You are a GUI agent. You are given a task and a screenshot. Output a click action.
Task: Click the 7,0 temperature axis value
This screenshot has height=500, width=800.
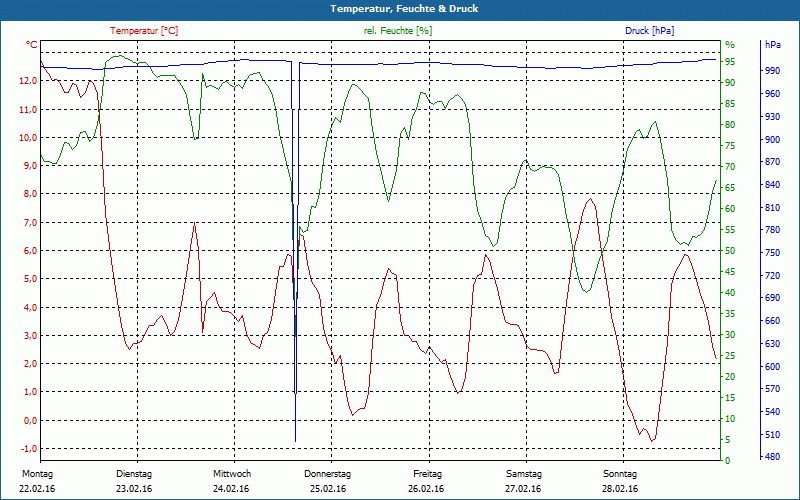click(x=30, y=222)
